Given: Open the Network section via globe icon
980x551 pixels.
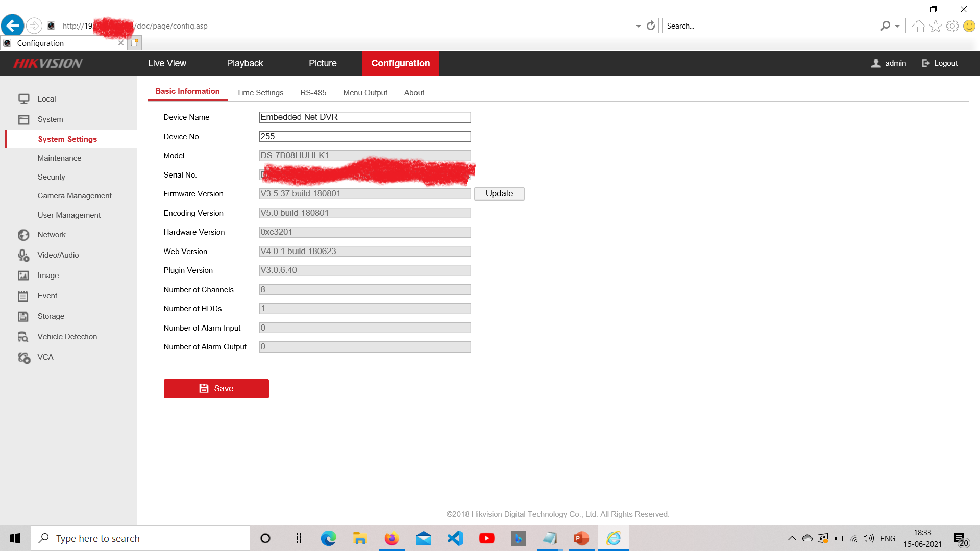Looking at the screenshot, I should tap(23, 235).
